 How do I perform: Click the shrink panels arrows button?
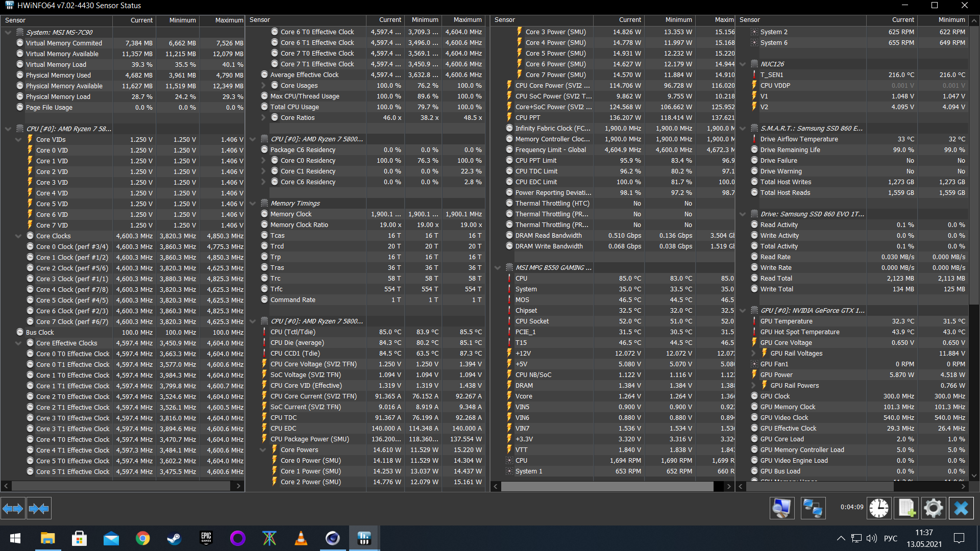(39, 508)
